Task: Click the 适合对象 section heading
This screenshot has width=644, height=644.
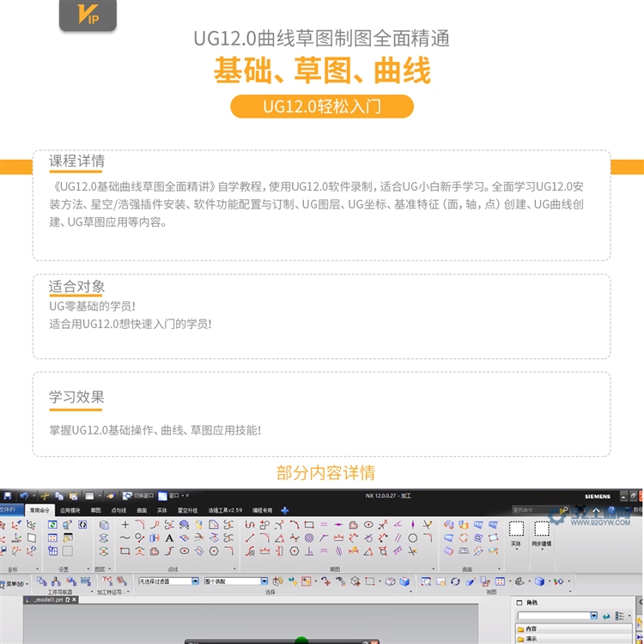Action: click(x=76, y=286)
